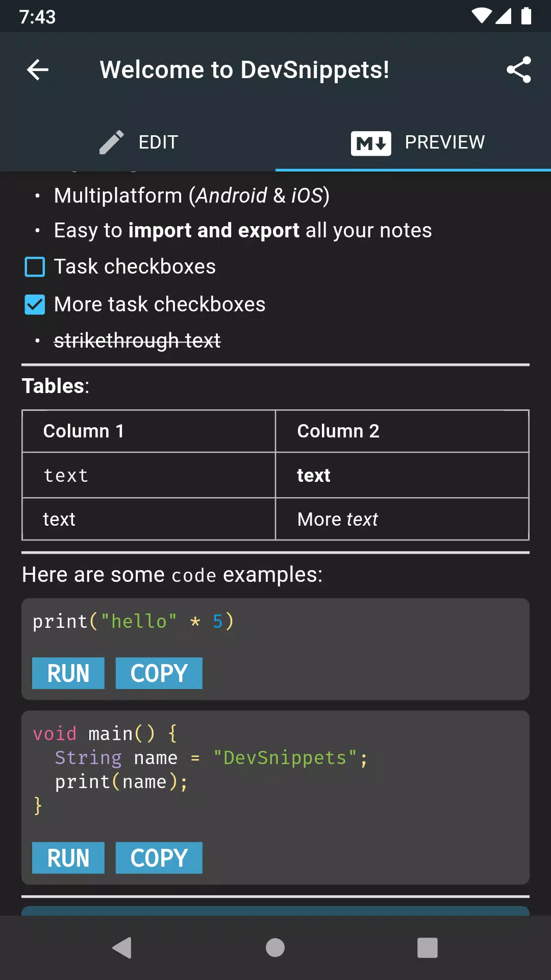Tap the pencil icon in EDIT tab
The height and width of the screenshot is (980, 551).
pyautogui.click(x=112, y=142)
